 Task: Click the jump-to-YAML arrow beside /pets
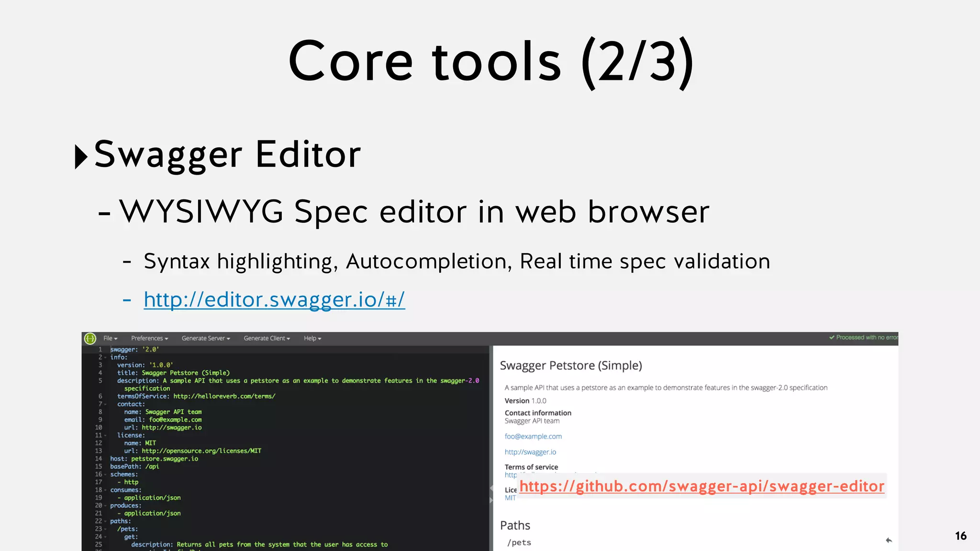(x=889, y=540)
